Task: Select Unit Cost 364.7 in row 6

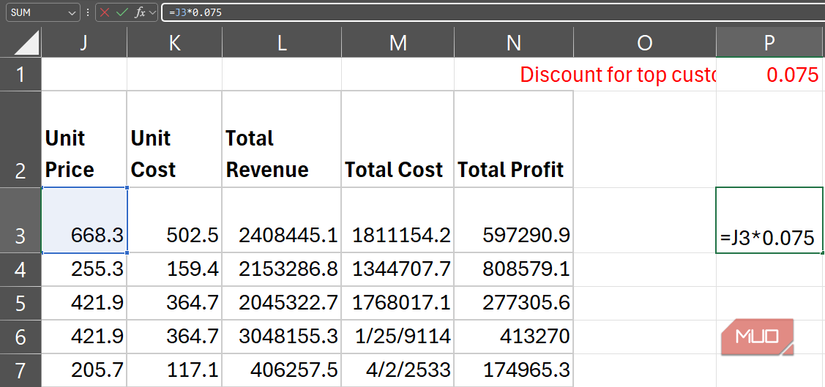Action: (174, 337)
